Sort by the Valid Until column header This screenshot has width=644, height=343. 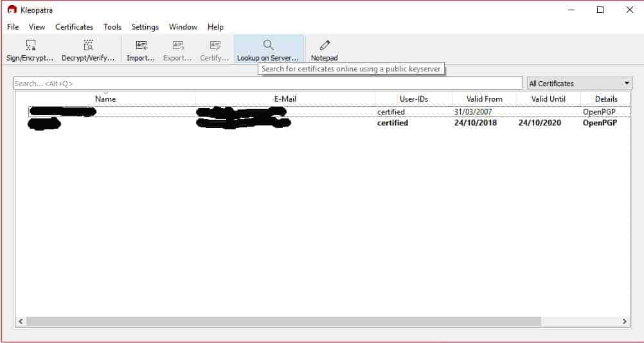(548, 98)
